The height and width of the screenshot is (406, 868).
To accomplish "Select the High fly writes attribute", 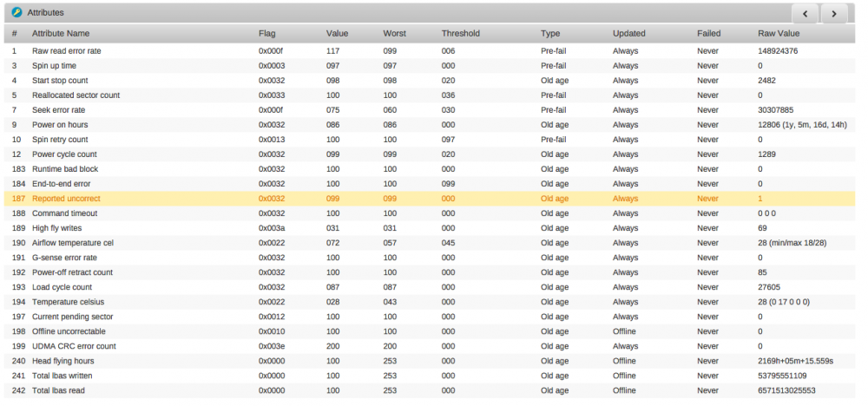I will point(57,228).
